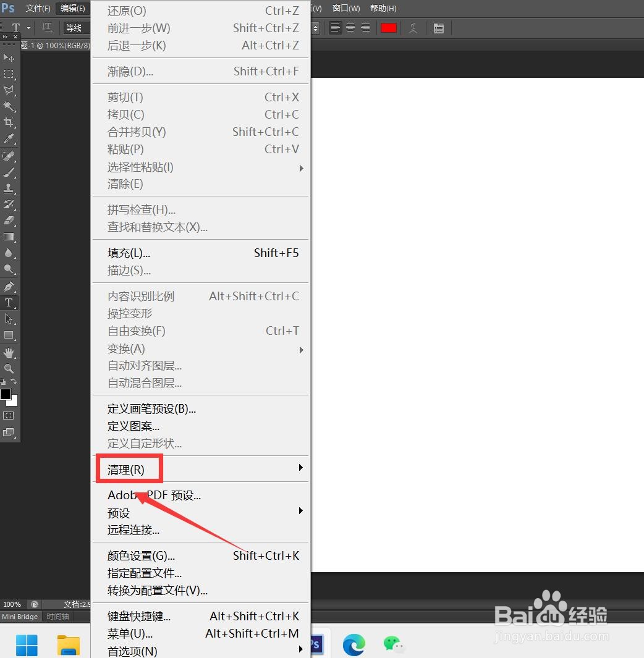This screenshot has width=644, height=658.
Task: Select the Move tool
Action: [9, 57]
